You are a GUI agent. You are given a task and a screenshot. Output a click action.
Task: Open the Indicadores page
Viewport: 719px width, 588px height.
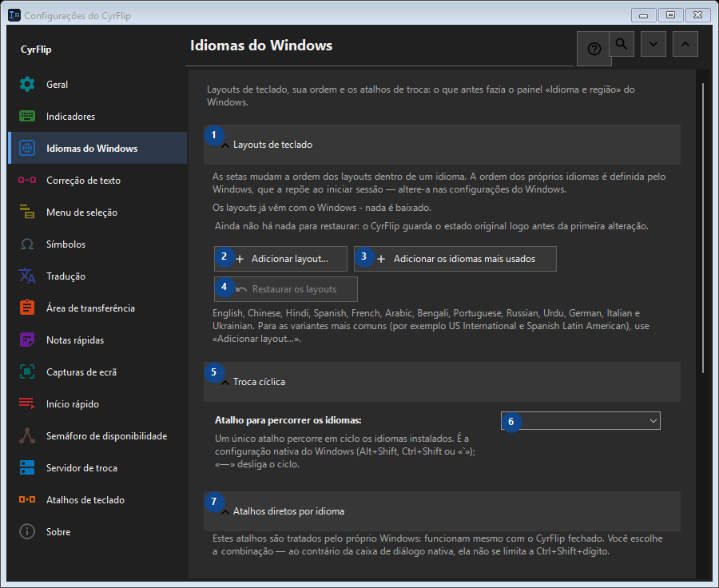[97, 116]
